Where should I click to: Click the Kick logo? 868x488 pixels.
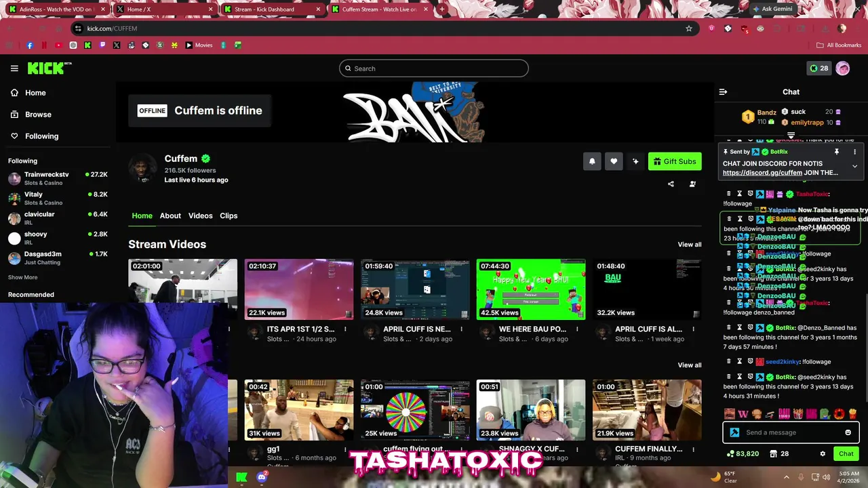49,68
